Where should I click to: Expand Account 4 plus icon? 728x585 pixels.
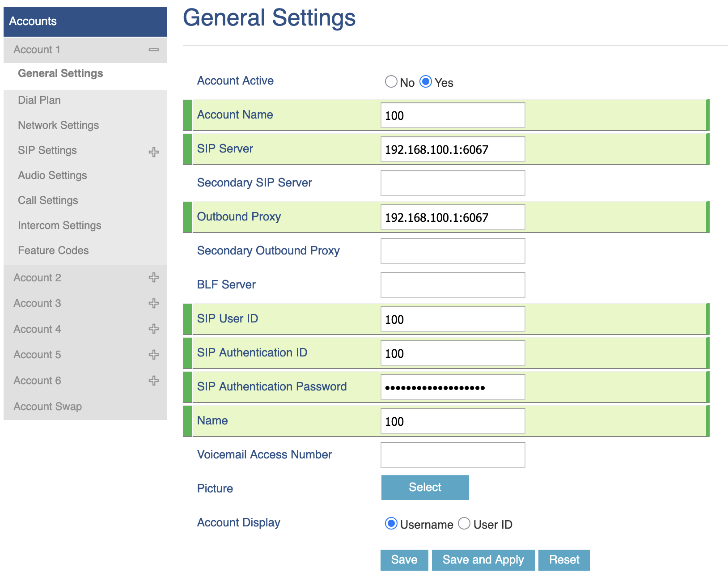pyautogui.click(x=153, y=329)
